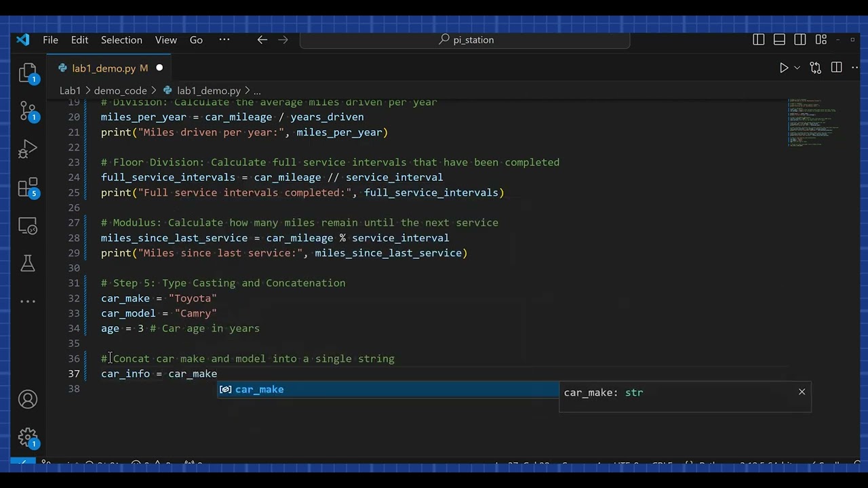This screenshot has height=488, width=868.
Task: Open the Explorer view in activity bar
Action: point(28,73)
